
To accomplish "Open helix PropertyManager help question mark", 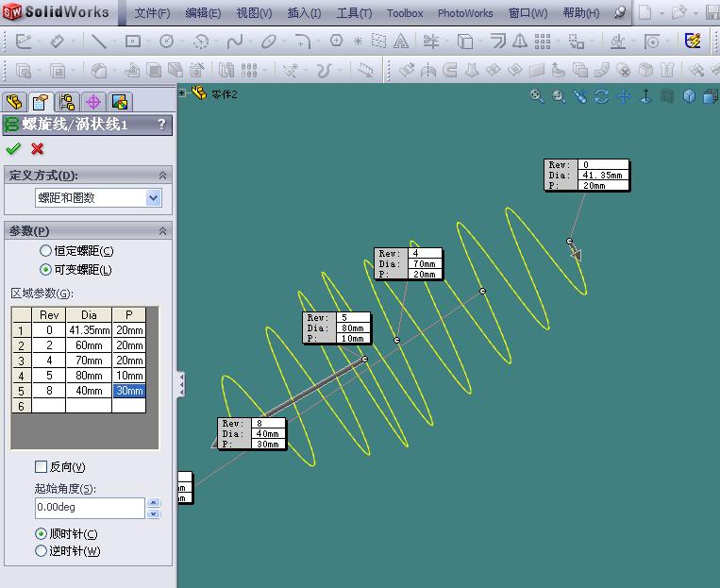I will [161, 124].
